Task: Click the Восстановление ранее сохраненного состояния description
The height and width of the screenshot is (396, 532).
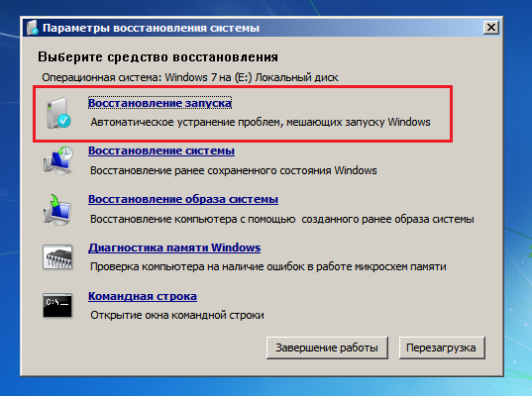Action: tap(234, 170)
